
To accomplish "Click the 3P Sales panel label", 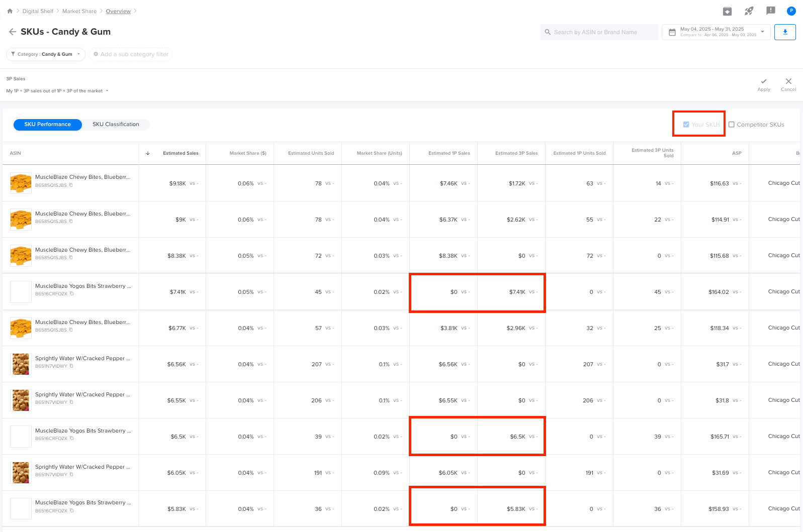I will [x=16, y=79].
